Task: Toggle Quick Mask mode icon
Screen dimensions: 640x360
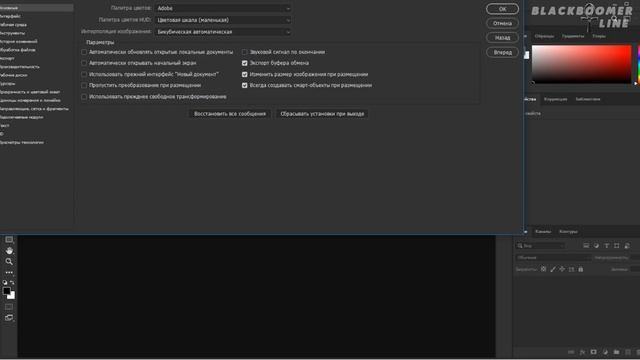Action: point(9,307)
